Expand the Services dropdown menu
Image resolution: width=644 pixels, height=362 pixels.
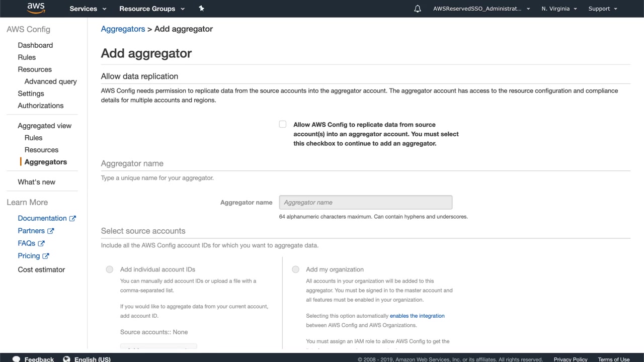[x=88, y=9]
